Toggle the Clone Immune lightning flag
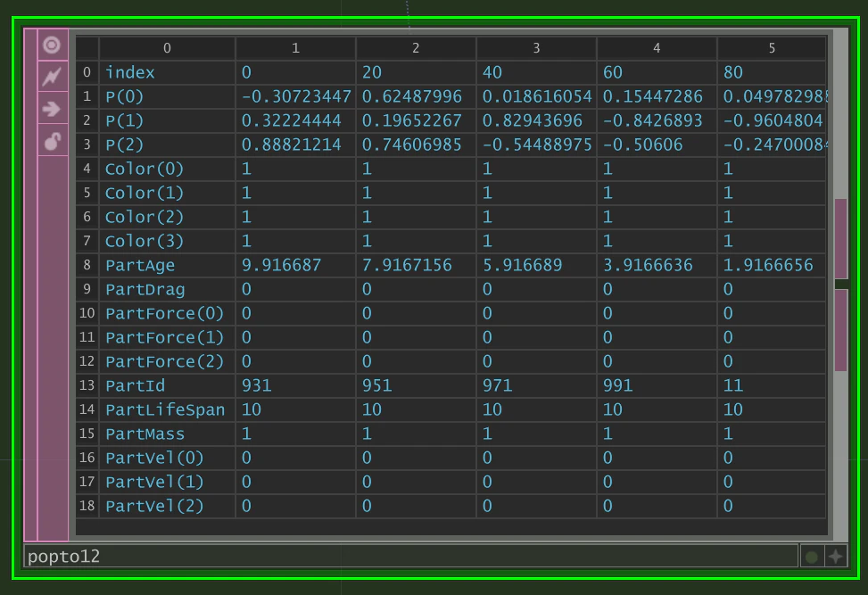Screen dimensions: 868x595 coord(52,77)
